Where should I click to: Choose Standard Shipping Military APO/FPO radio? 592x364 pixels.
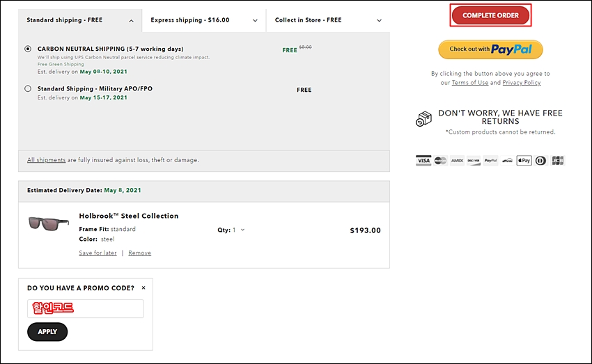point(28,88)
